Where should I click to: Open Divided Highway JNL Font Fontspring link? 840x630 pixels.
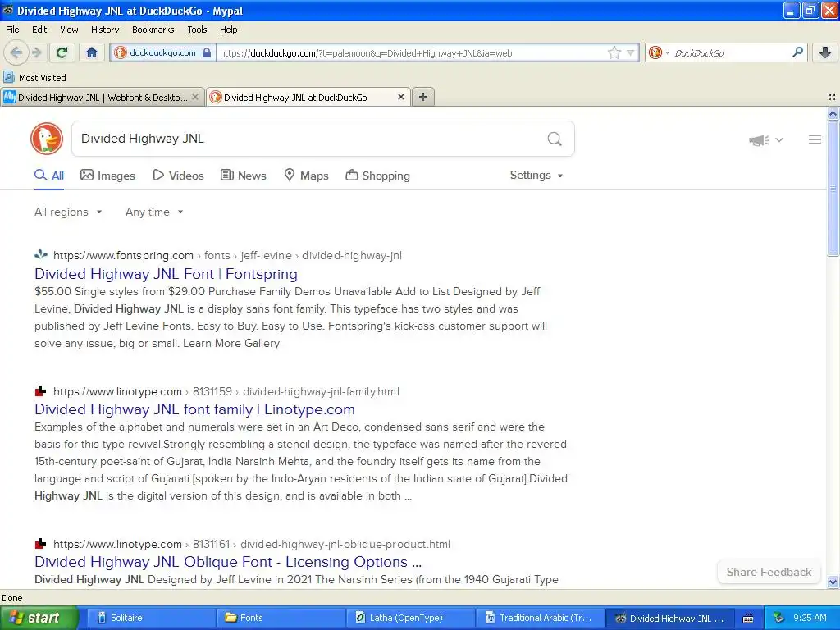point(166,274)
